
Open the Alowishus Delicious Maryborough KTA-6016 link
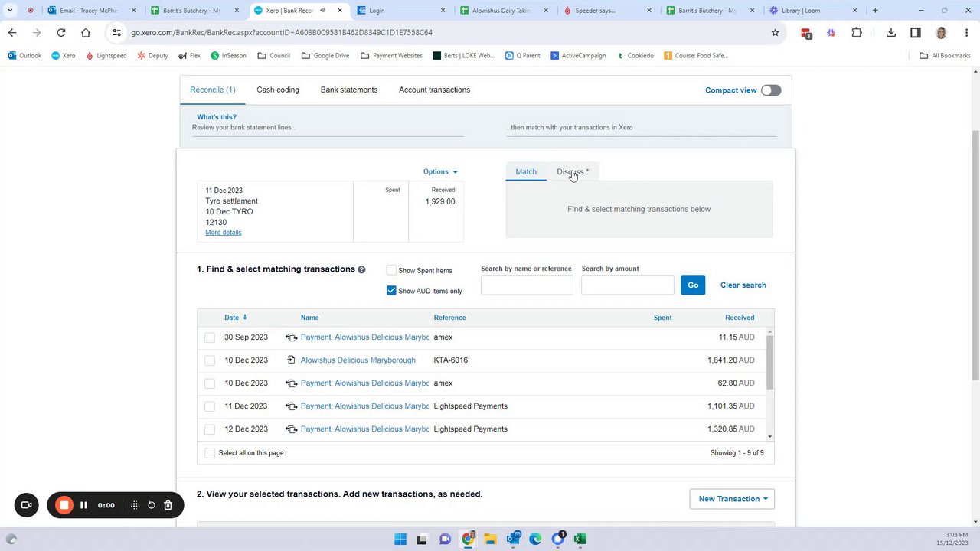[358, 360]
